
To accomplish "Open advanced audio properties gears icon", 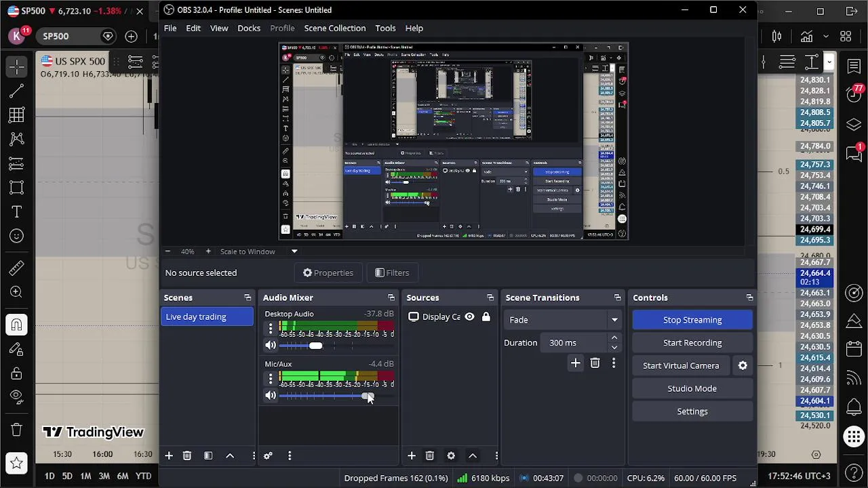I will point(268,456).
